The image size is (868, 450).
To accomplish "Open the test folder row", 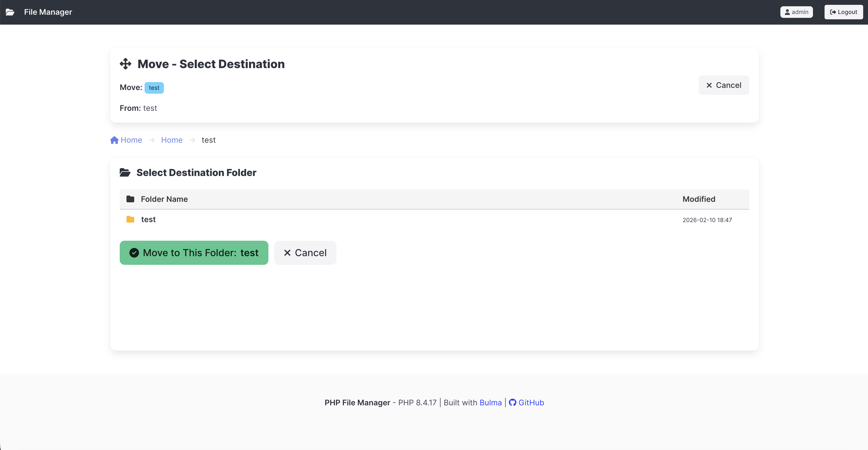I will click(148, 219).
